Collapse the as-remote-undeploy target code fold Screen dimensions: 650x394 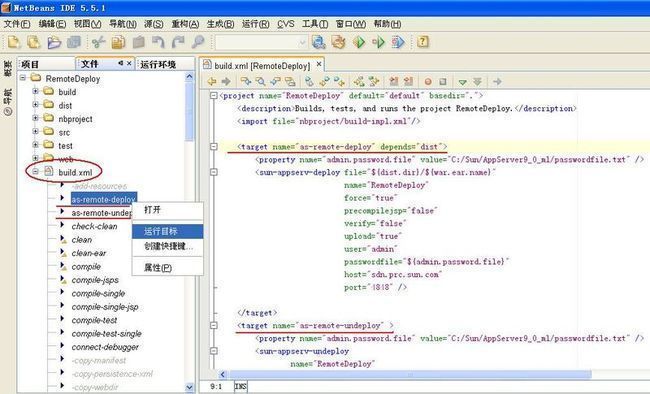[214, 326]
